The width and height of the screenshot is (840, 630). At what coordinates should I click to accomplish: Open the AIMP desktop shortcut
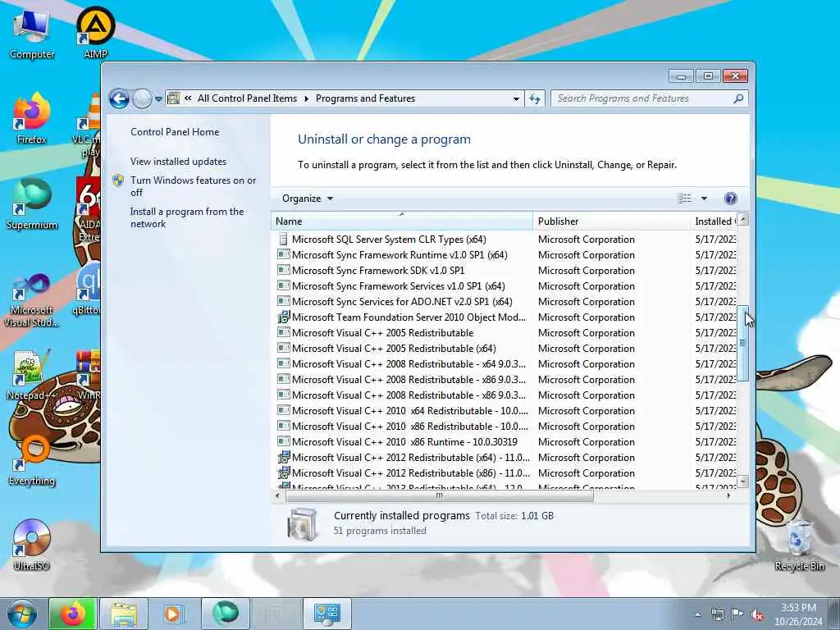coord(95,33)
